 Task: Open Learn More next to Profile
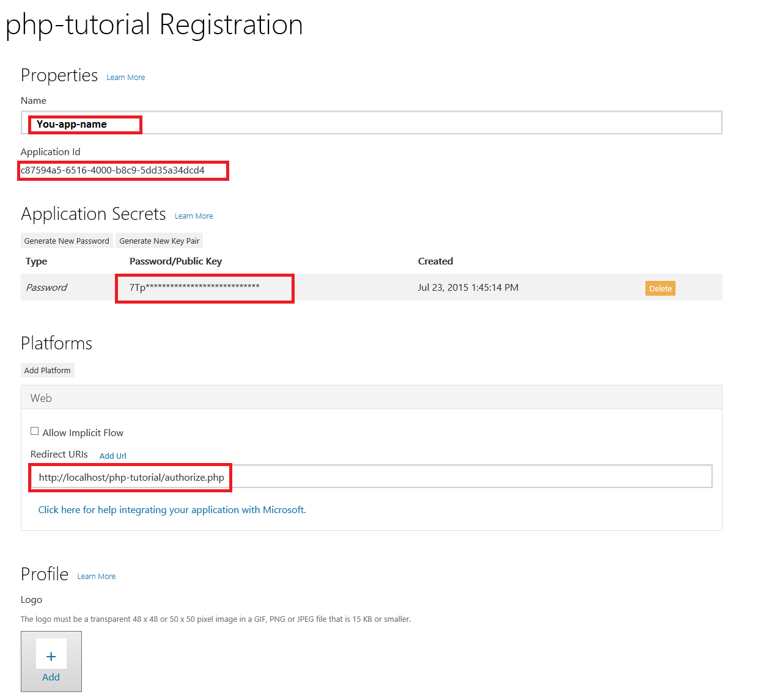[96, 577]
